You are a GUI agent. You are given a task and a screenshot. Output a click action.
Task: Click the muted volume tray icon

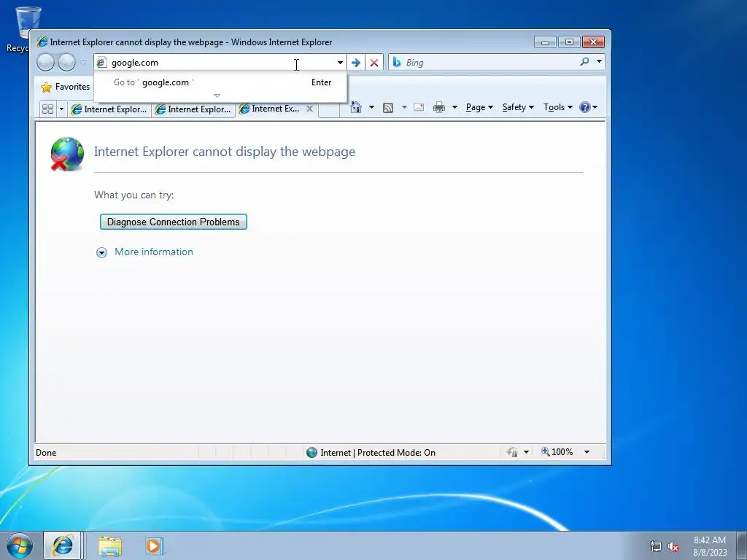[x=673, y=546]
